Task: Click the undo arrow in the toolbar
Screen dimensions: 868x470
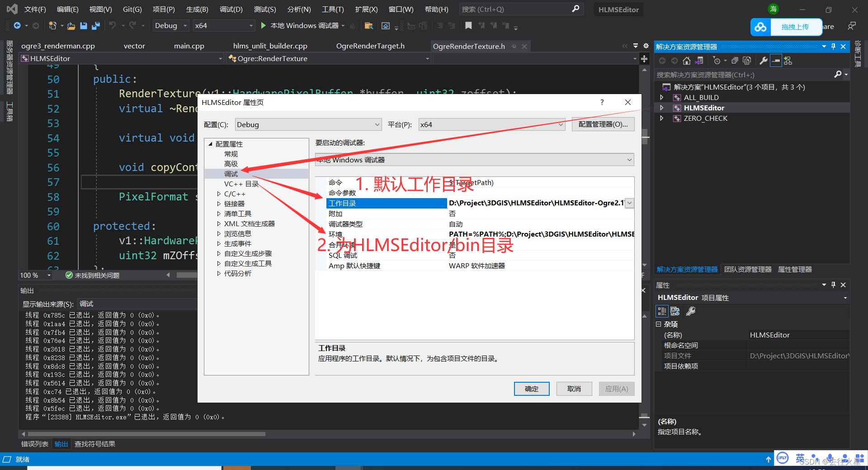Action: 113,26
